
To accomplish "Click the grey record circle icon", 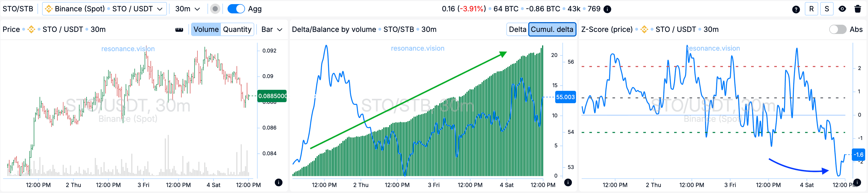I will [215, 9].
